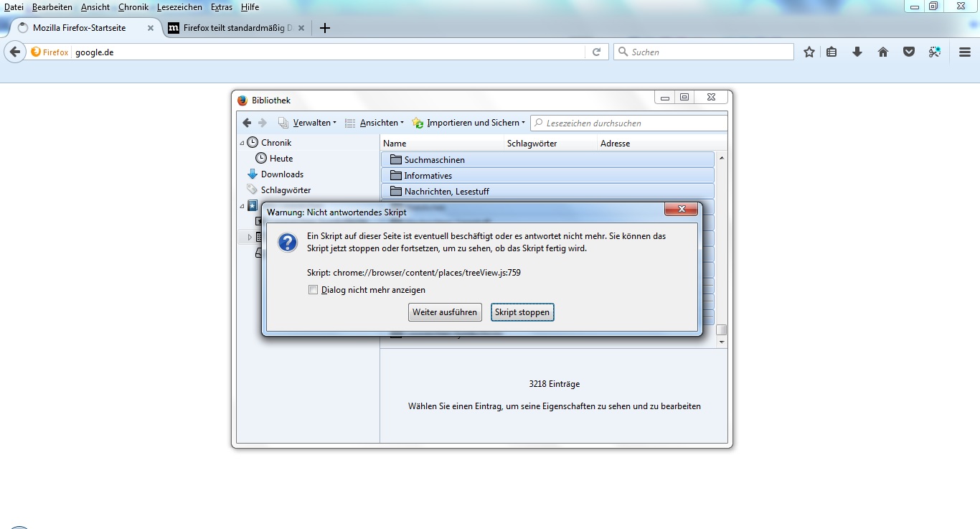Open the Importieren und Sichern dropdown

[x=468, y=123]
